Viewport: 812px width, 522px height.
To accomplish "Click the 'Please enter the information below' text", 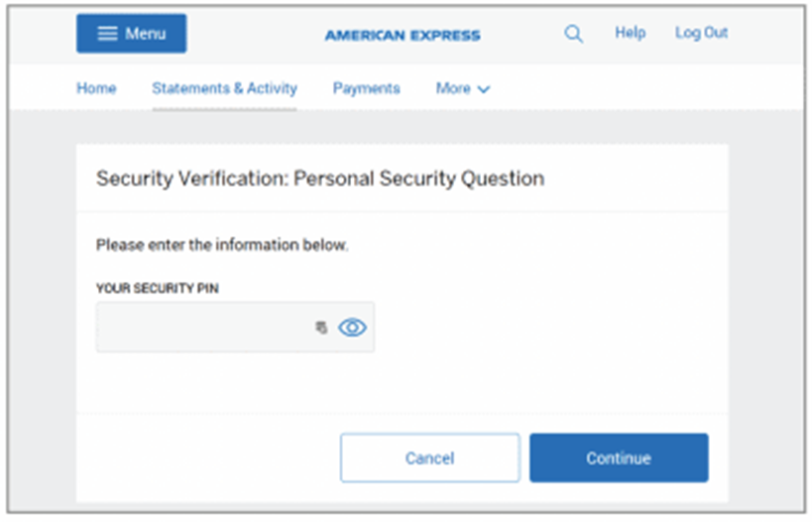I will click(222, 245).
